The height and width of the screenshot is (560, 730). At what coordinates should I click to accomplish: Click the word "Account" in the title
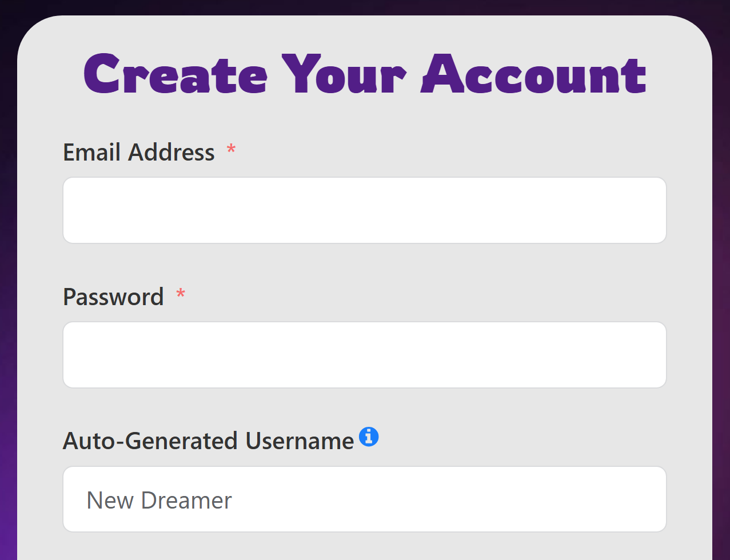point(534,74)
